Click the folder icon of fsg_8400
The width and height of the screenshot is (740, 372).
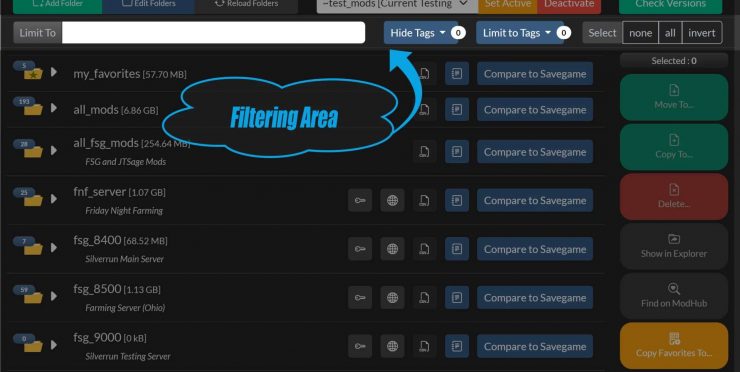(x=33, y=248)
